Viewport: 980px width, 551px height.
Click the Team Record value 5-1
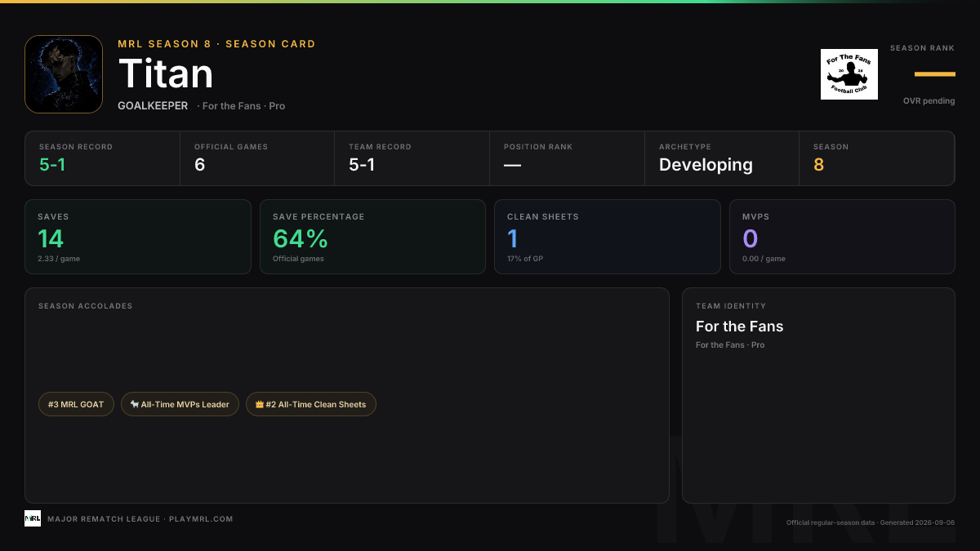point(362,165)
